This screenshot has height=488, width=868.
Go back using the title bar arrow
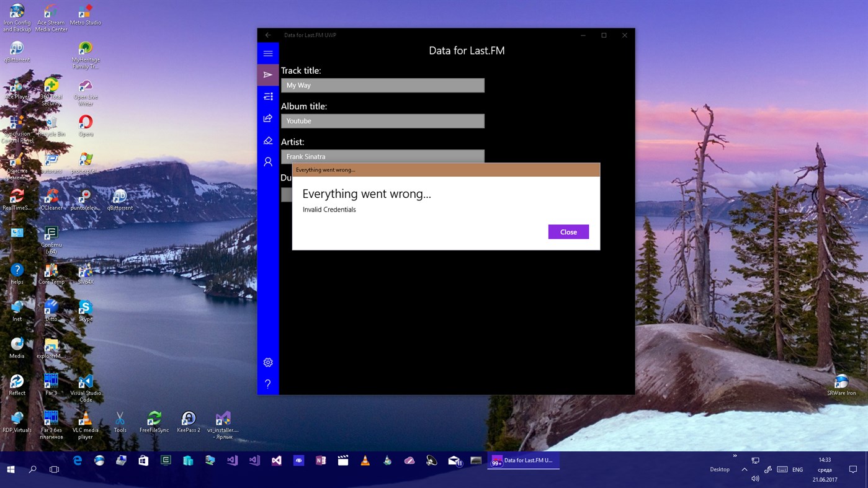click(x=268, y=35)
